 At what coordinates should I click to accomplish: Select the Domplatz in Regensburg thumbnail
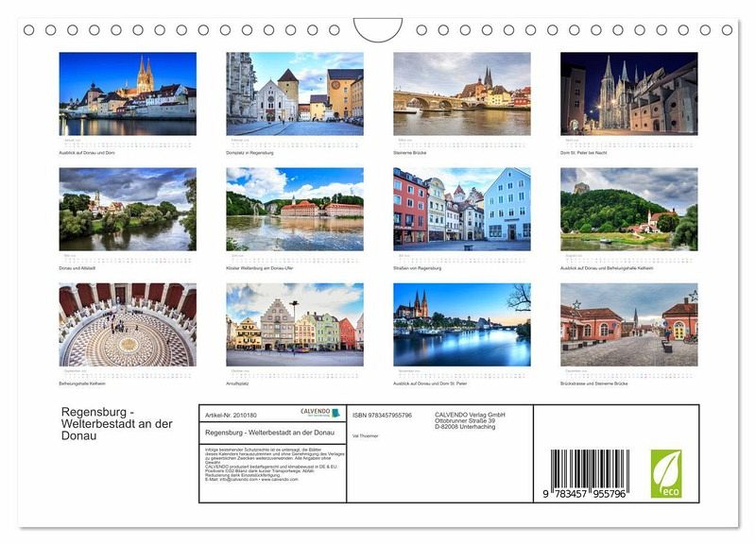(x=294, y=94)
